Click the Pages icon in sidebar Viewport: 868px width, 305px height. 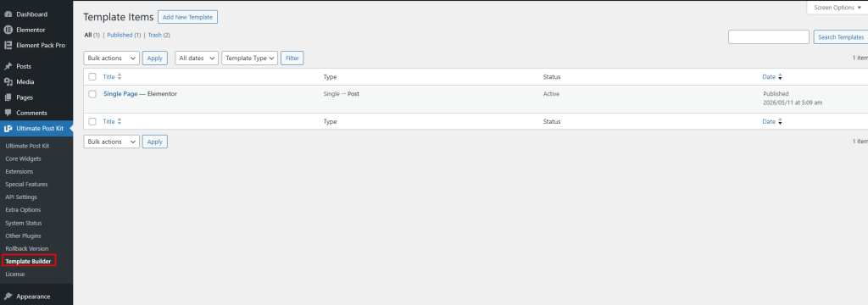[8, 97]
